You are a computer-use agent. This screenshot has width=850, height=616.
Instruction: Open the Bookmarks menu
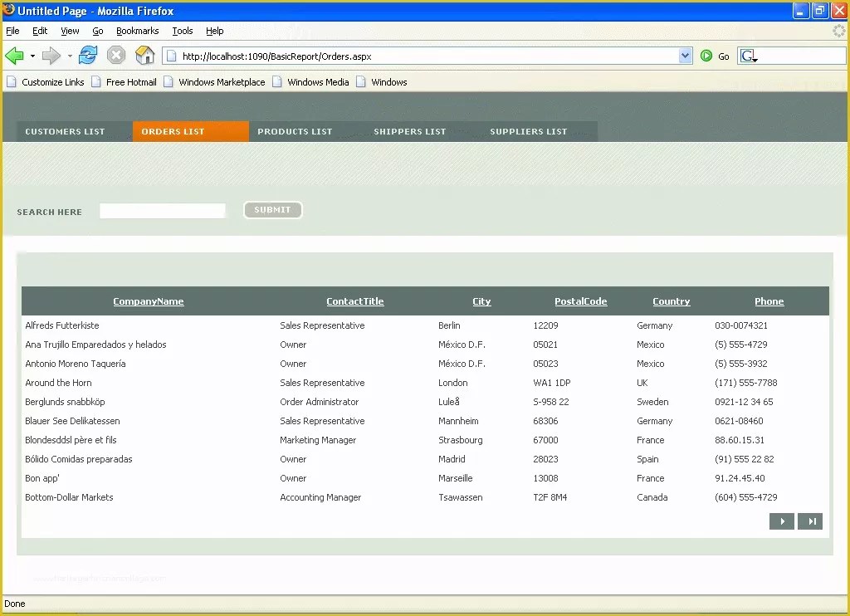(x=137, y=31)
